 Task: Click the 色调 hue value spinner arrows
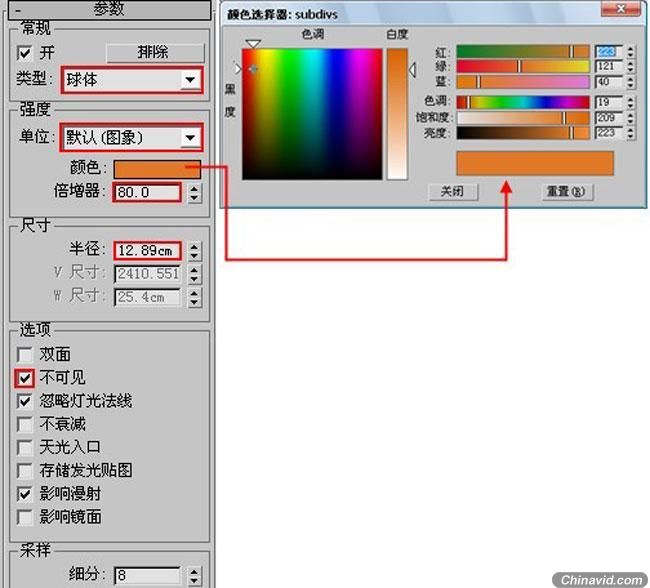pyautogui.click(x=631, y=102)
